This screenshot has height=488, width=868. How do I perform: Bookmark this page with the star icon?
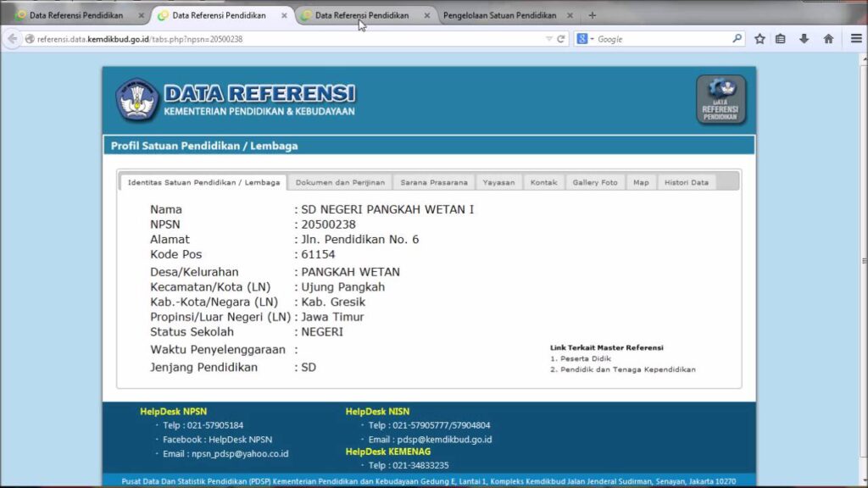pyautogui.click(x=759, y=39)
